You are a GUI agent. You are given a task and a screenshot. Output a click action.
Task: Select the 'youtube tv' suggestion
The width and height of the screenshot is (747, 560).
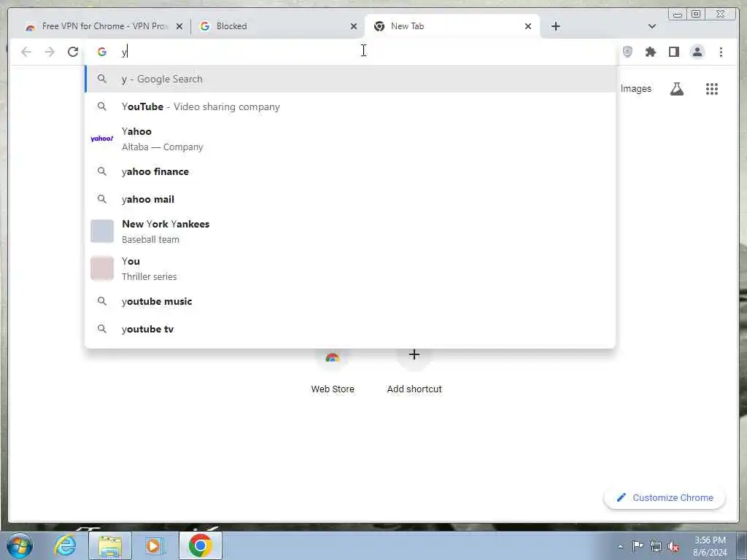pos(350,329)
